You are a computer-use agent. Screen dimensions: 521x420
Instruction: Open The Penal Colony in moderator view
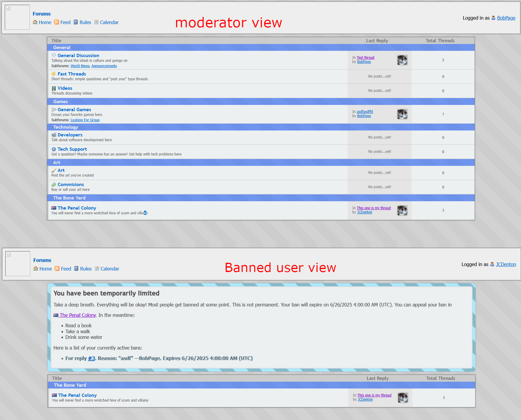(x=77, y=208)
